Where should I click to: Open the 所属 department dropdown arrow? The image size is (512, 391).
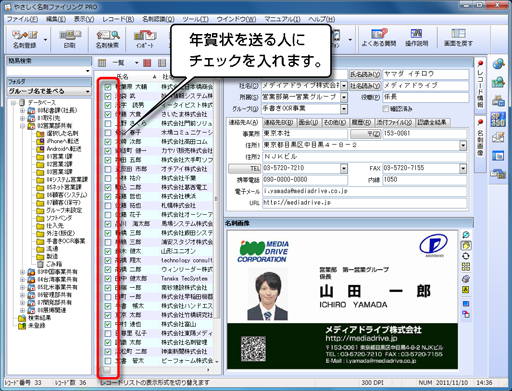(344, 97)
